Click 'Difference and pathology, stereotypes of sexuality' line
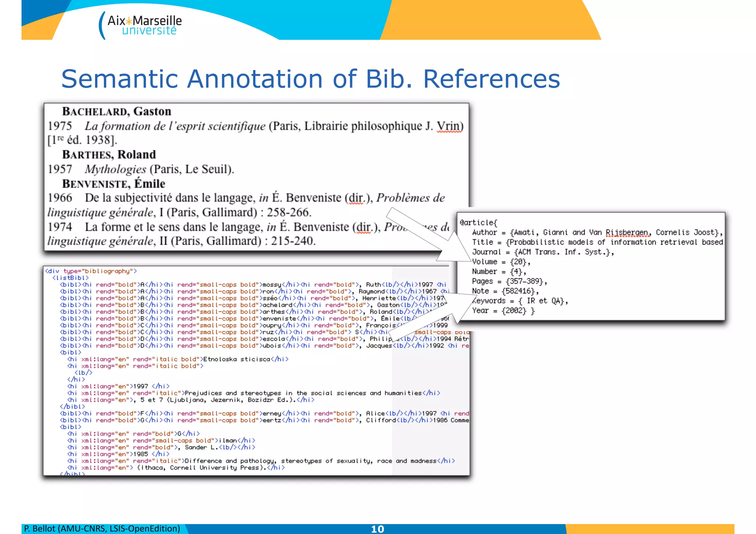This screenshot has width=756, height=534. 261,461
